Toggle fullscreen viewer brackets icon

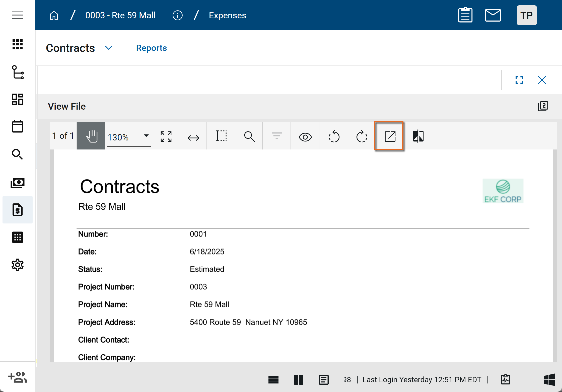519,80
